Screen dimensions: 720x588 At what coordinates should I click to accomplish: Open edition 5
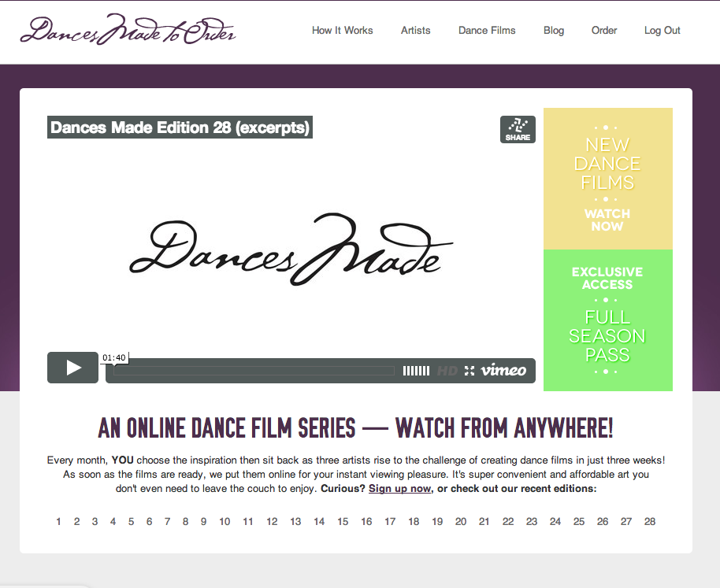131,522
